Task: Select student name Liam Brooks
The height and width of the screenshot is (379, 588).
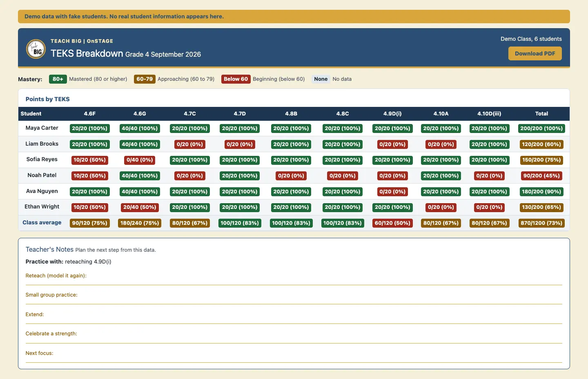Action: coord(42,144)
